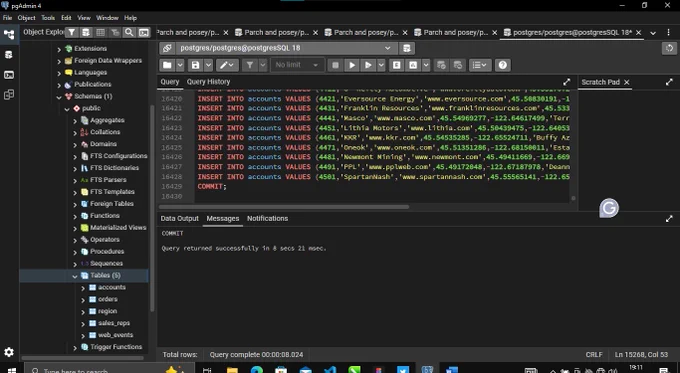Switch to Notifications tab
The height and width of the screenshot is (373, 680).
(x=267, y=219)
